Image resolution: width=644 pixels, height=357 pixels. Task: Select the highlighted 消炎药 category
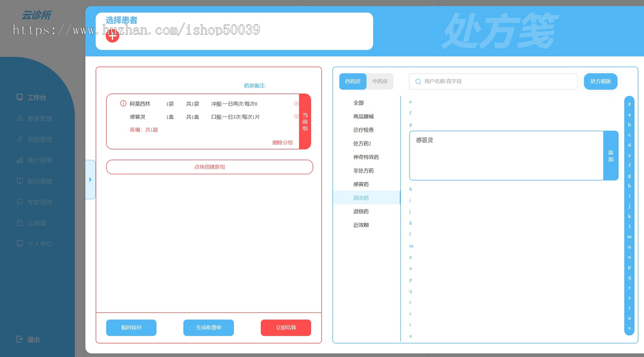(x=367, y=198)
